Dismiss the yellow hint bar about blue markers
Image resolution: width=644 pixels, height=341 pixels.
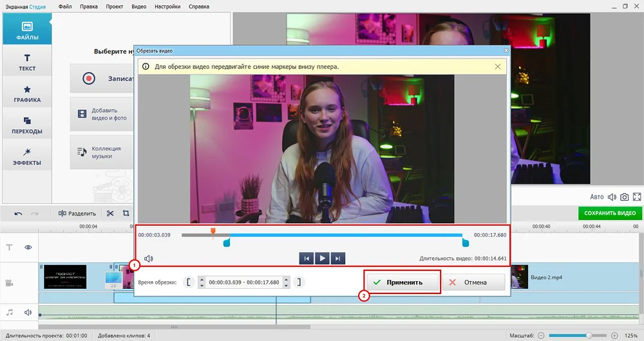498,66
